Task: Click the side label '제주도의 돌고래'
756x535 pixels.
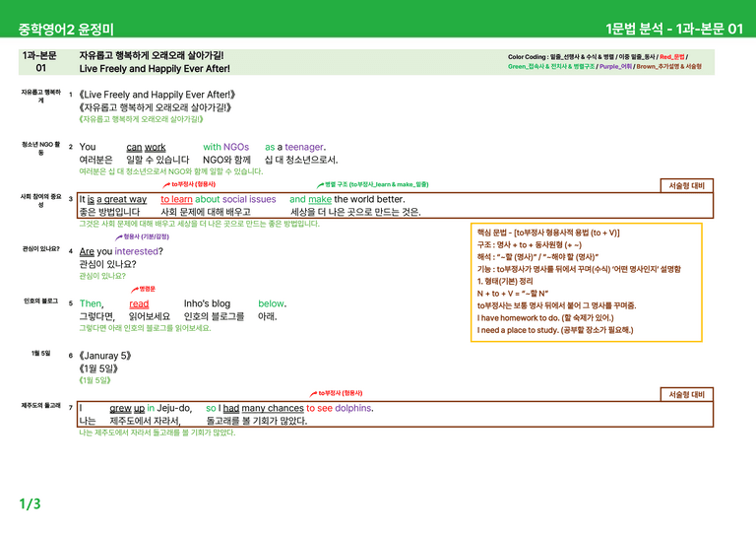Action: click(x=40, y=406)
